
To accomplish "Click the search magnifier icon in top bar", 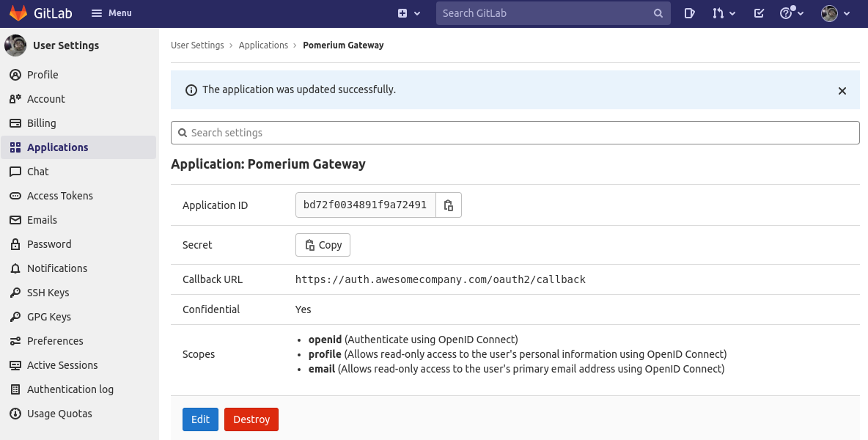I will (x=658, y=13).
